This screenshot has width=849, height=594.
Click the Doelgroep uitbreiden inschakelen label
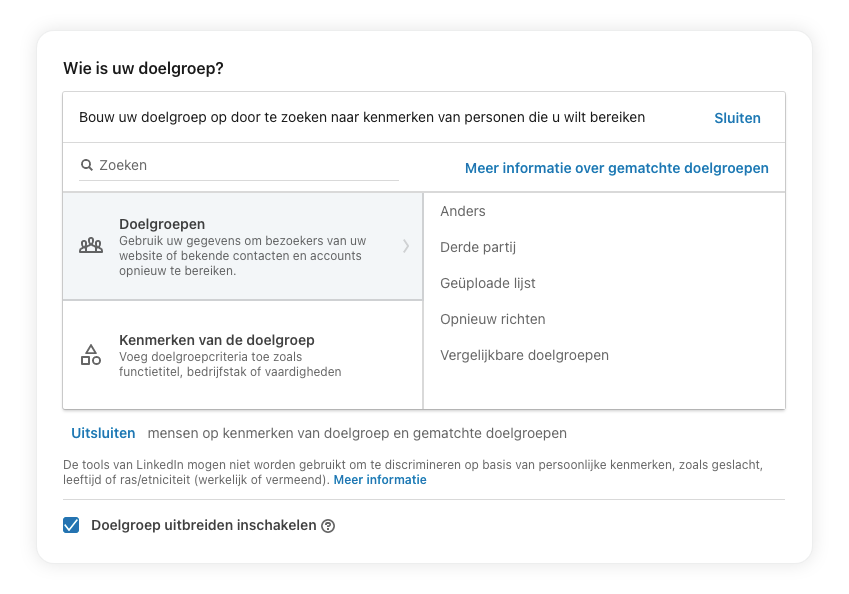[204, 525]
